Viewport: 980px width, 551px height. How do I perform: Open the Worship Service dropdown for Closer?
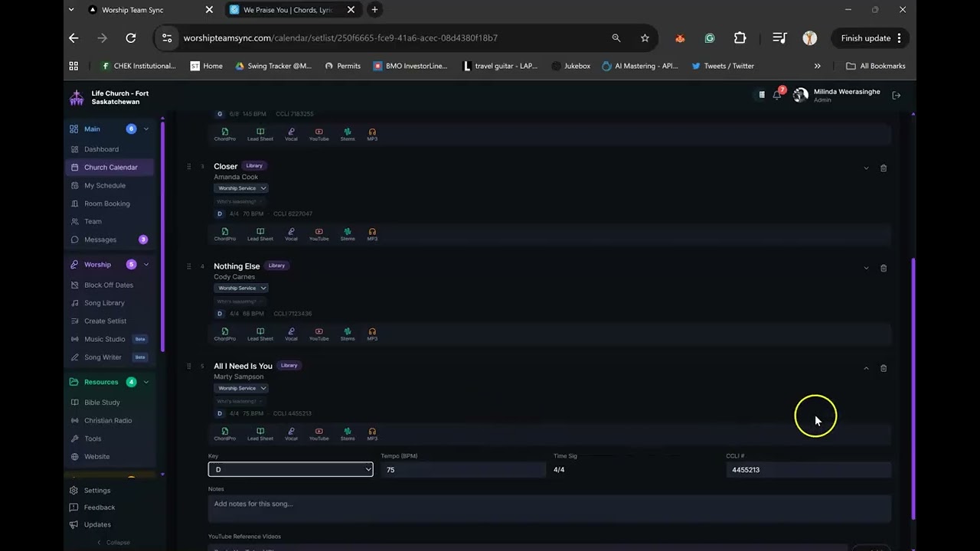click(x=241, y=188)
